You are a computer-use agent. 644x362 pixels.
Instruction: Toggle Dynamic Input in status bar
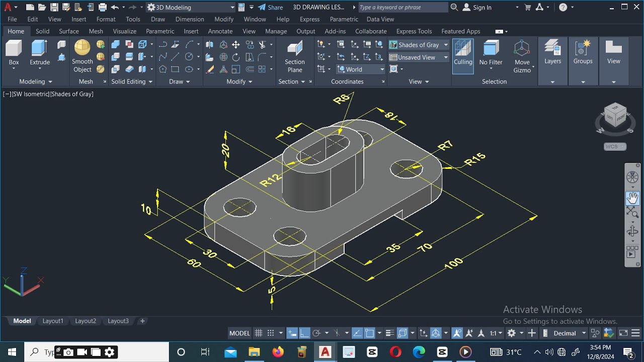pyautogui.click(x=292, y=333)
